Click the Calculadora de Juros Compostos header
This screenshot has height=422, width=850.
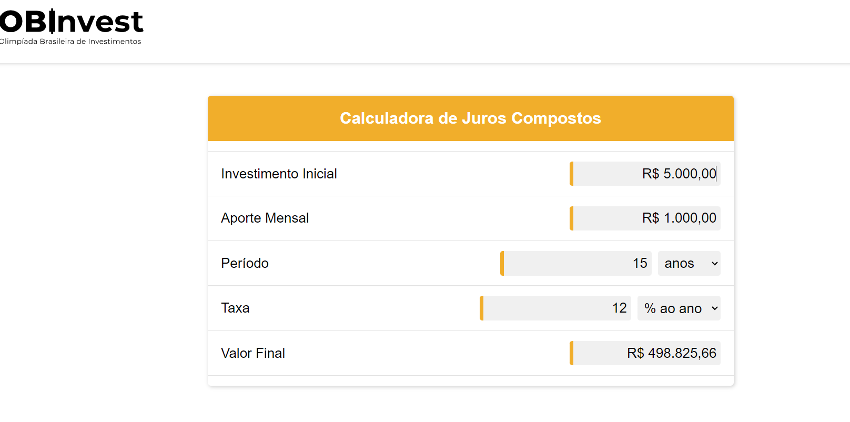click(471, 118)
